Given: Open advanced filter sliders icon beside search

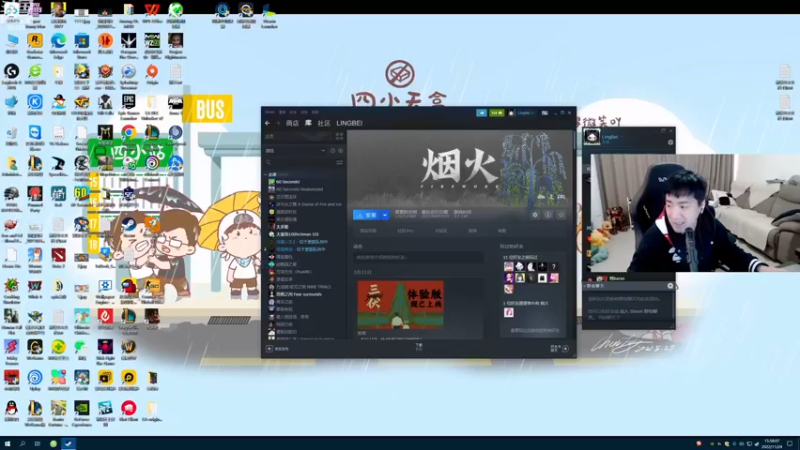Looking at the screenshot, I should click(339, 163).
